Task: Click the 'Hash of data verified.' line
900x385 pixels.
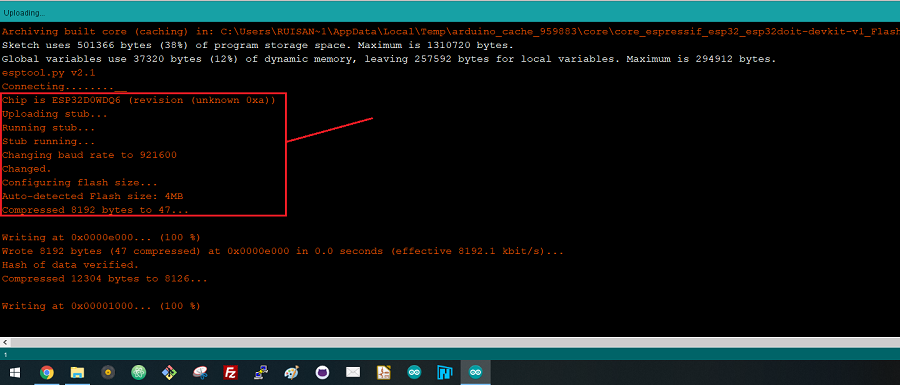Action: click(x=71, y=265)
